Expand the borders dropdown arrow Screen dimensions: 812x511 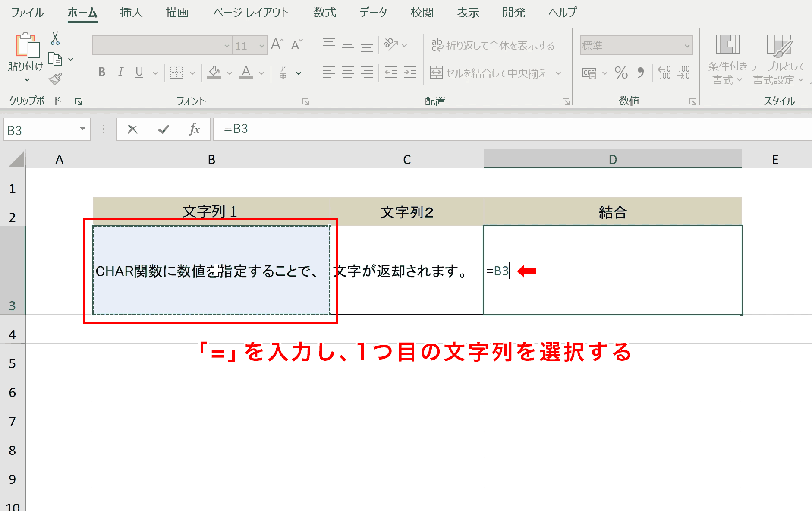pos(192,73)
